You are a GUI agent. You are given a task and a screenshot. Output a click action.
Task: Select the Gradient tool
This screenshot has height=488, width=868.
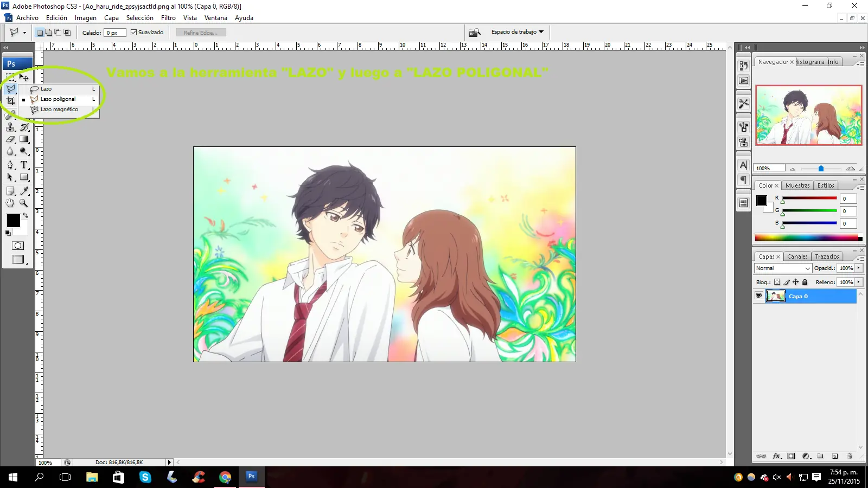click(24, 139)
